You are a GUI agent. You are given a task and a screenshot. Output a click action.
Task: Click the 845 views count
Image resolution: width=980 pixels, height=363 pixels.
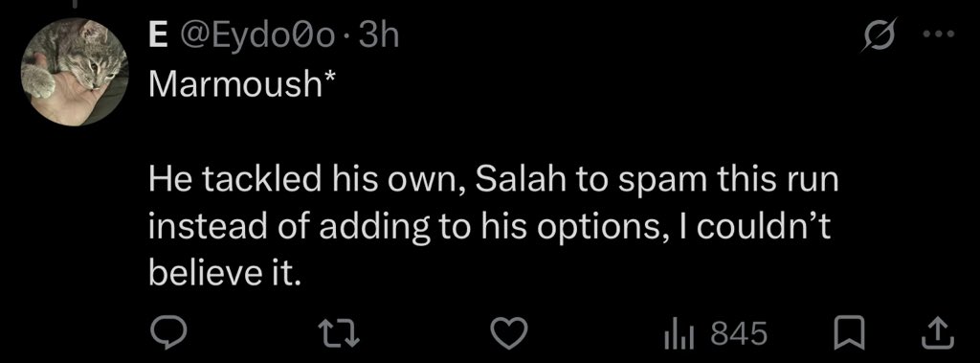tap(739, 333)
